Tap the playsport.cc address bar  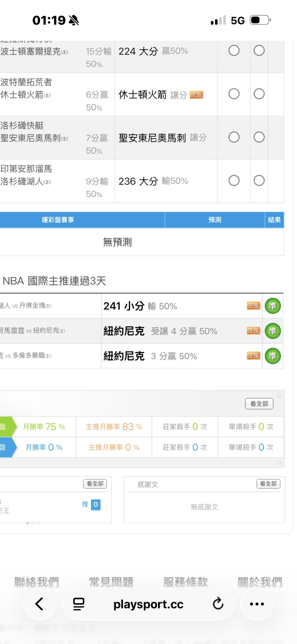(x=148, y=604)
